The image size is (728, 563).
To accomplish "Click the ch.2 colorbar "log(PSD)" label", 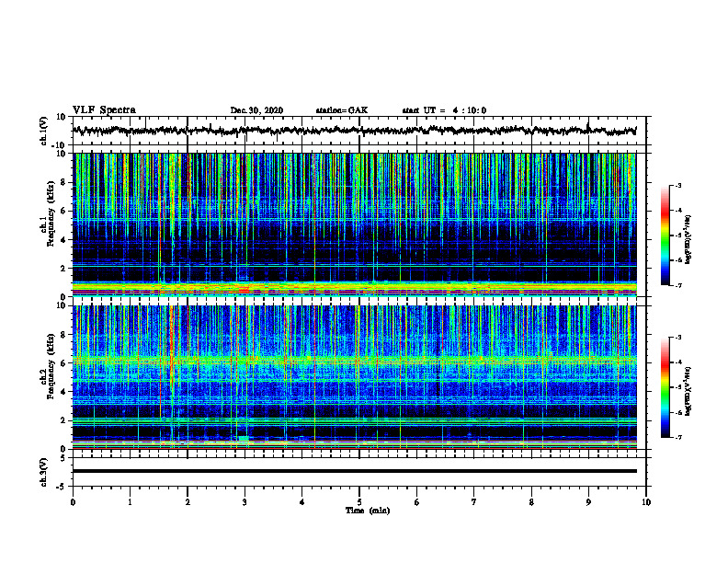I will (x=688, y=391).
